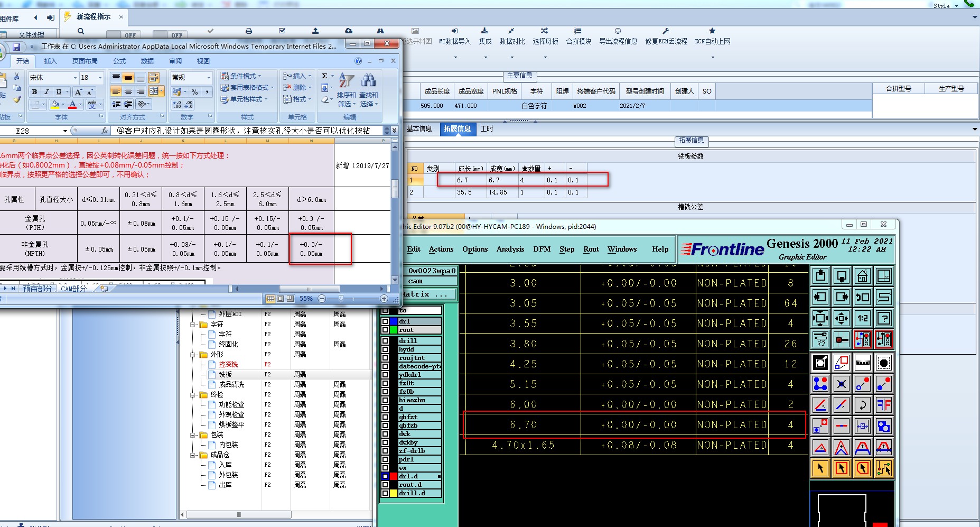The height and width of the screenshot is (527, 980).
Task: Select the yellow single-arrow select tool
Action: (x=820, y=468)
